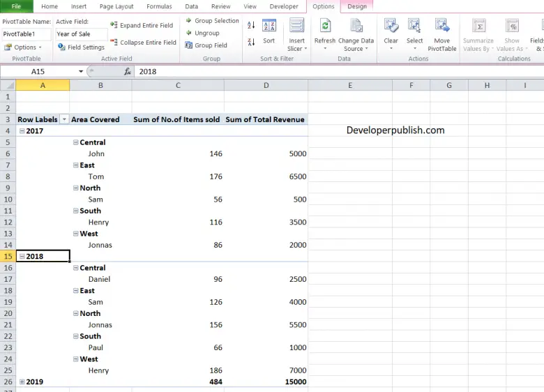Collapse South group in row 11
The image size is (544, 392).
point(75,211)
